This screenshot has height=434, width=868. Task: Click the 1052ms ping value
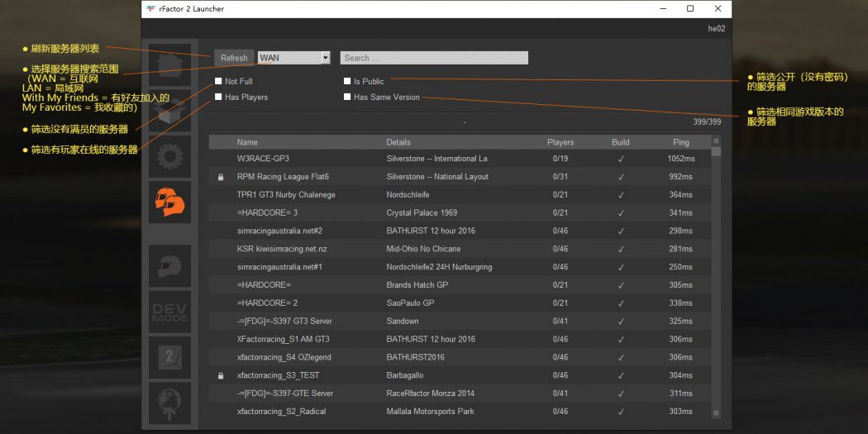point(681,159)
